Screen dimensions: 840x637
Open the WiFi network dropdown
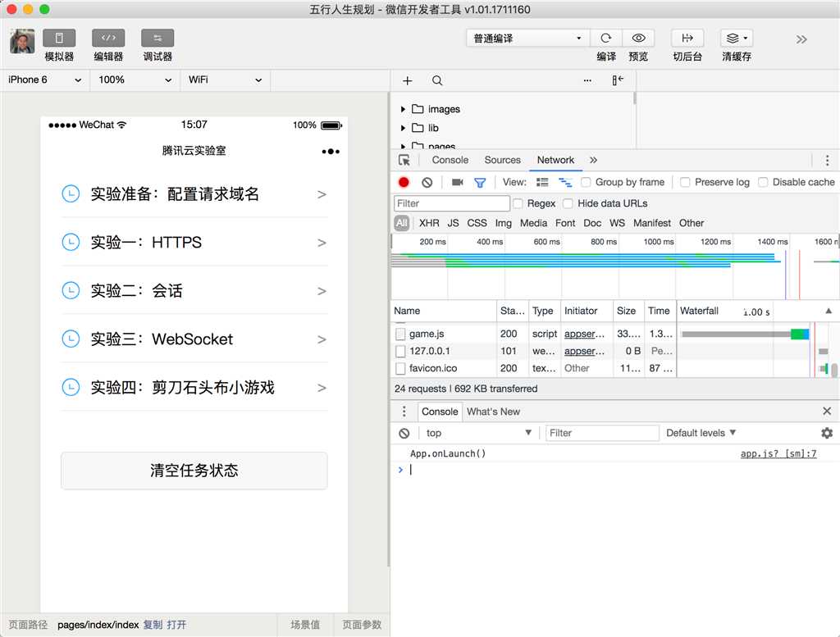tap(225, 80)
